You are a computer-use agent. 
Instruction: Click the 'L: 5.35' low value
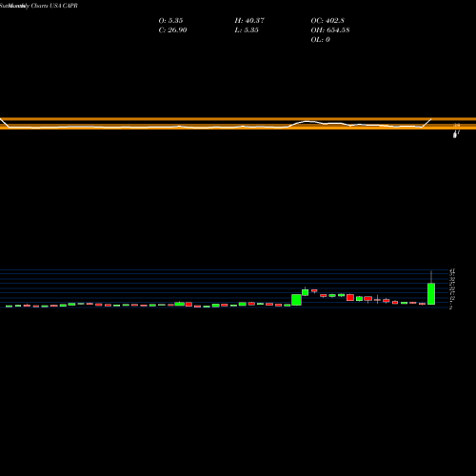click(x=247, y=30)
